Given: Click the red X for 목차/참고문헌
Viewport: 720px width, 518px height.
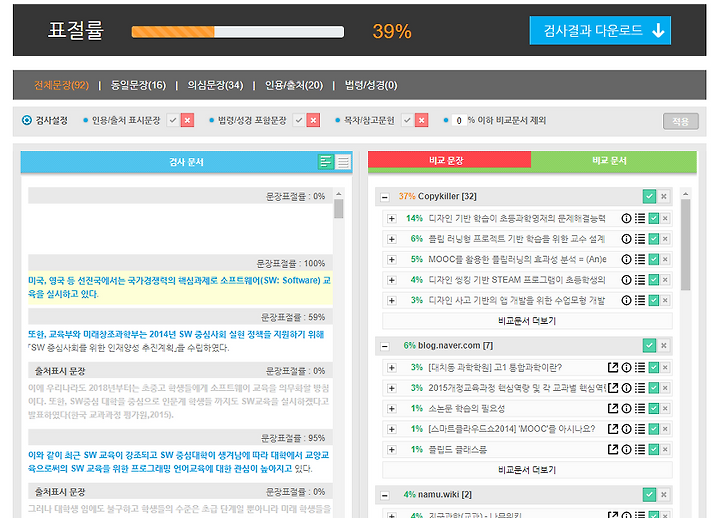Looking at the screenshot, I should pyautogui.click(x=422, y=120).
